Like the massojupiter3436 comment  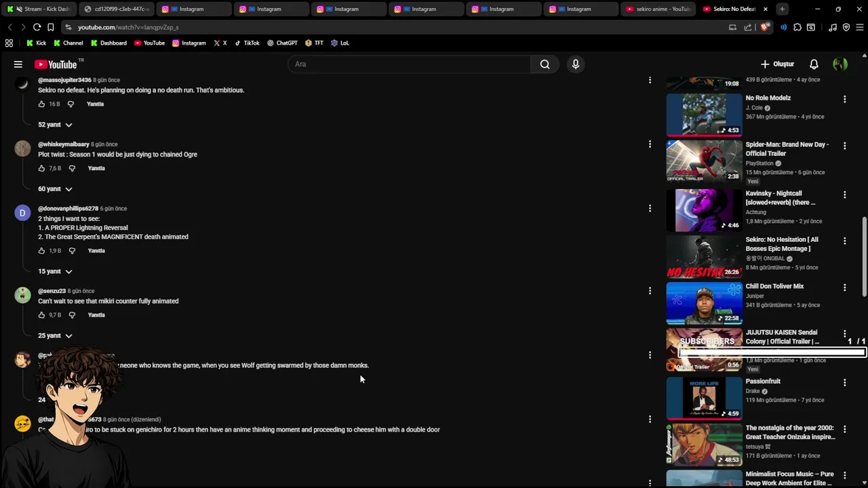41,104
